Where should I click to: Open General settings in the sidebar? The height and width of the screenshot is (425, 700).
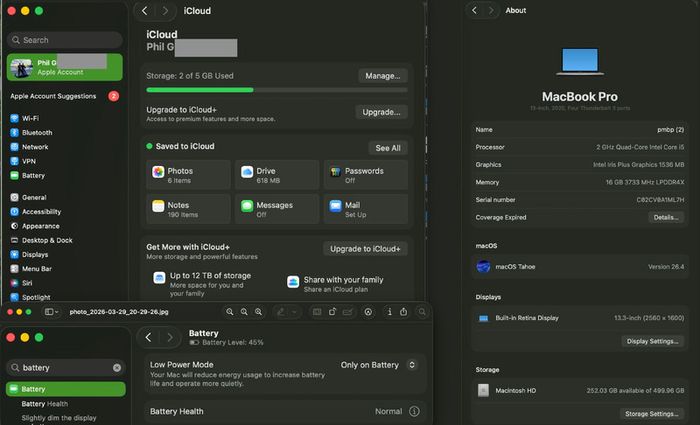[x=28, y=197]
